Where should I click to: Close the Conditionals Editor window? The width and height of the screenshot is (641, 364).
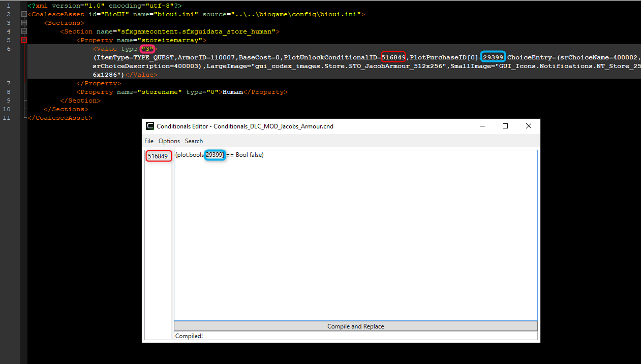tap(529, 126)
